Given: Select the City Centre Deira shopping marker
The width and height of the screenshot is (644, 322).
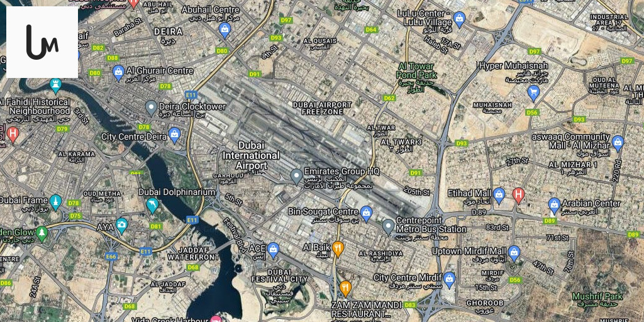Looking at the screenshot, I should [175, 136].
